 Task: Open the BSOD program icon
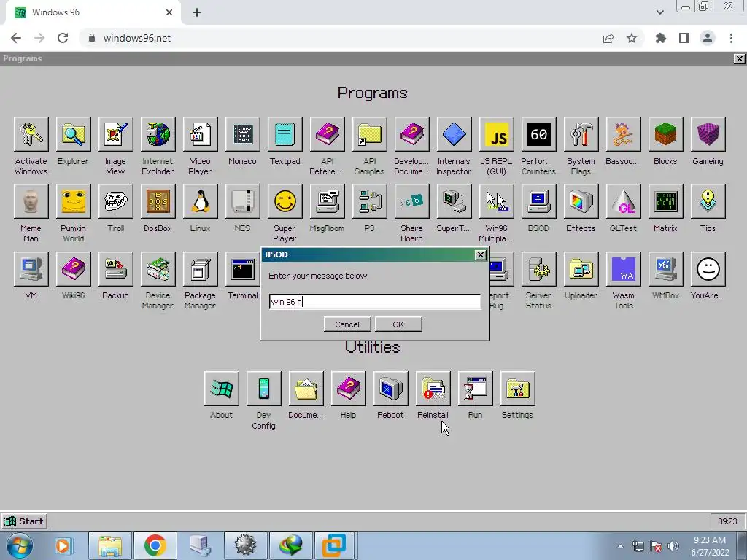point(539,201)
